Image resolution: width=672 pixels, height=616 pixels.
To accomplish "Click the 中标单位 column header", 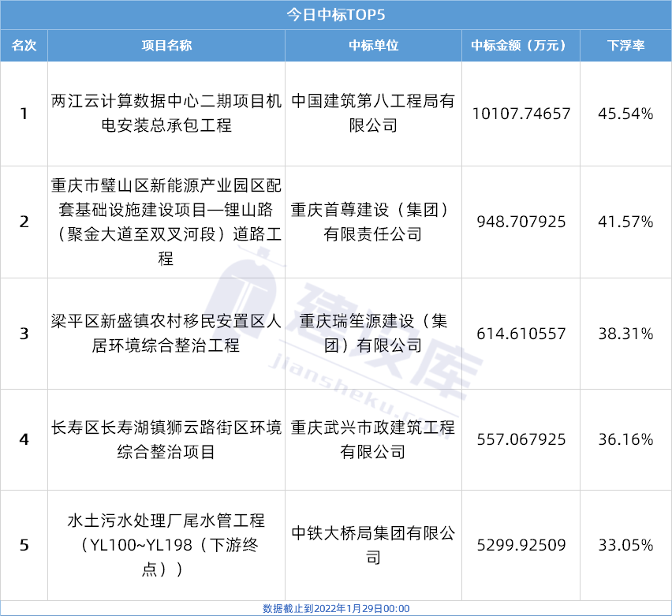I will 373,46.
